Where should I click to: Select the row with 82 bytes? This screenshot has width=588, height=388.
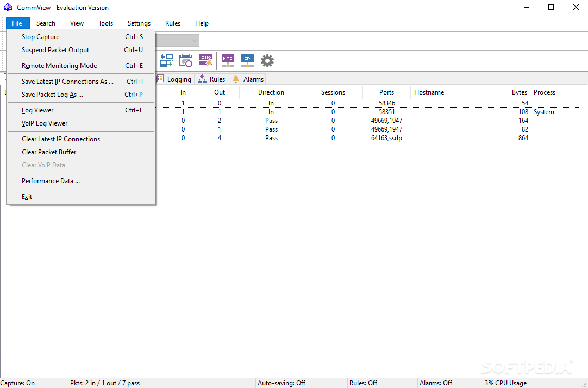pyautogui.click(x=367, y=129)
